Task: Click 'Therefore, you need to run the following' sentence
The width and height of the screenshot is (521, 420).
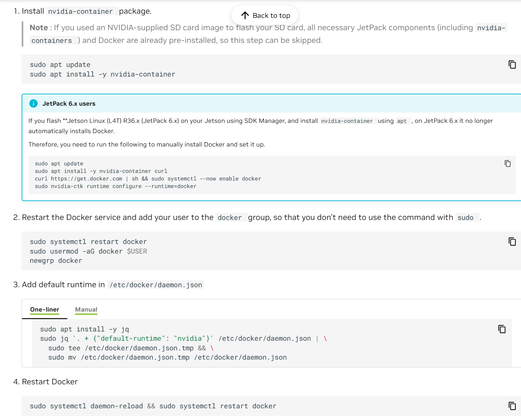Action: 147,144
